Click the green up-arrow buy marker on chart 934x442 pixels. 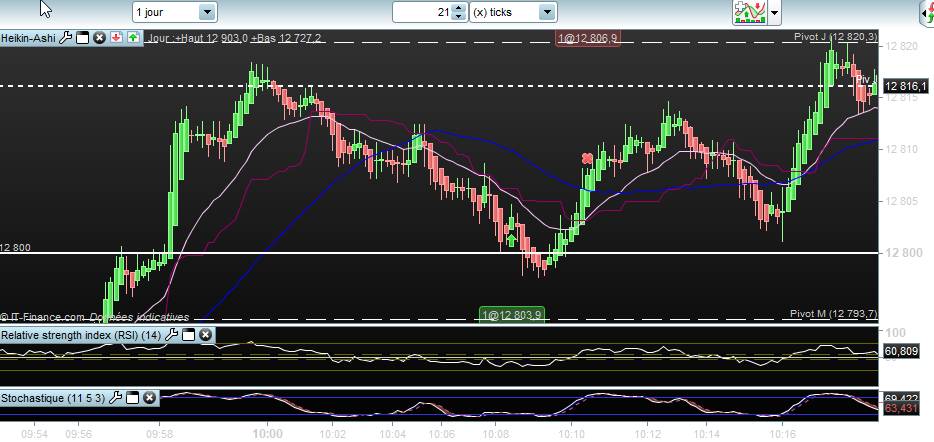click(x=511, y=240)
